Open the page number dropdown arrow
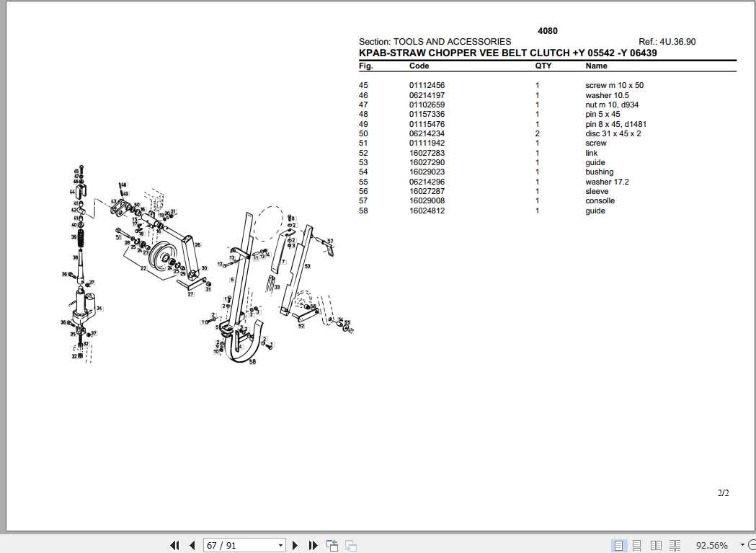Screen dimensions: 756x553 pyautogui.click(x=280, y=546)
